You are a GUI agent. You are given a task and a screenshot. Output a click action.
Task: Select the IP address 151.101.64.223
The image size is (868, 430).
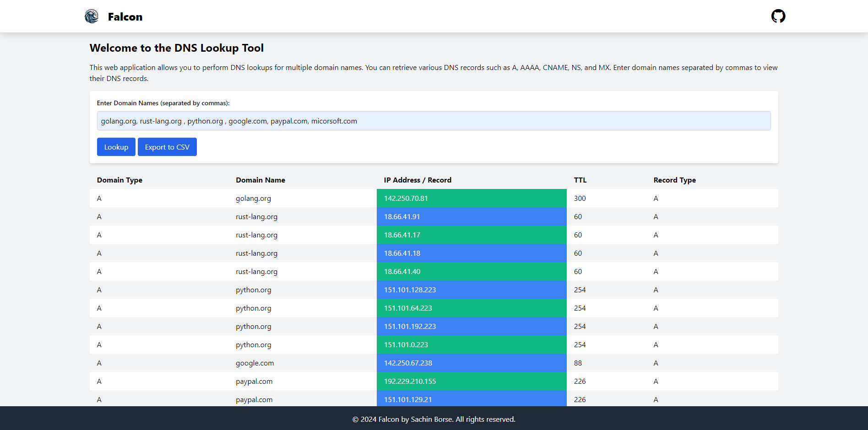click(x=408, y=308)
